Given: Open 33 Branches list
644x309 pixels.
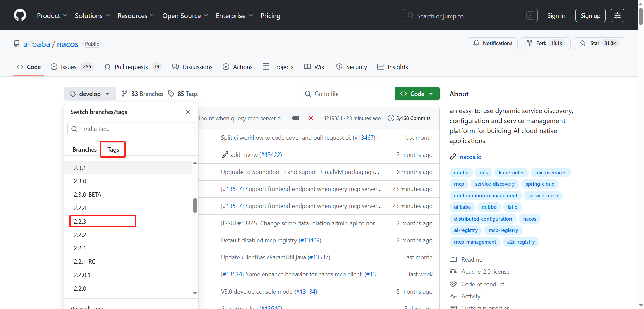Looking at the screenshot, I should [143, 94].
